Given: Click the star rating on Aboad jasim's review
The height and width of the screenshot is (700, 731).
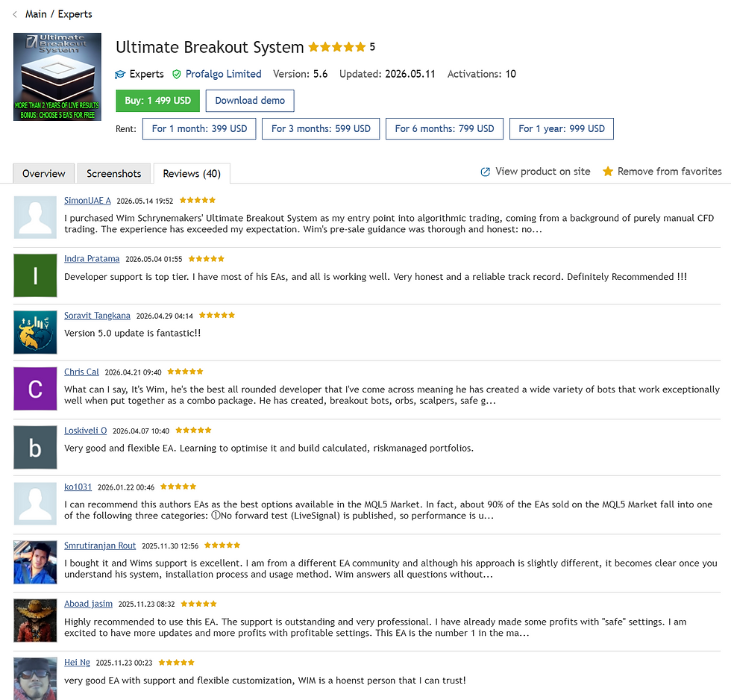Looking at the screenshot, I should tap(199, 604).
